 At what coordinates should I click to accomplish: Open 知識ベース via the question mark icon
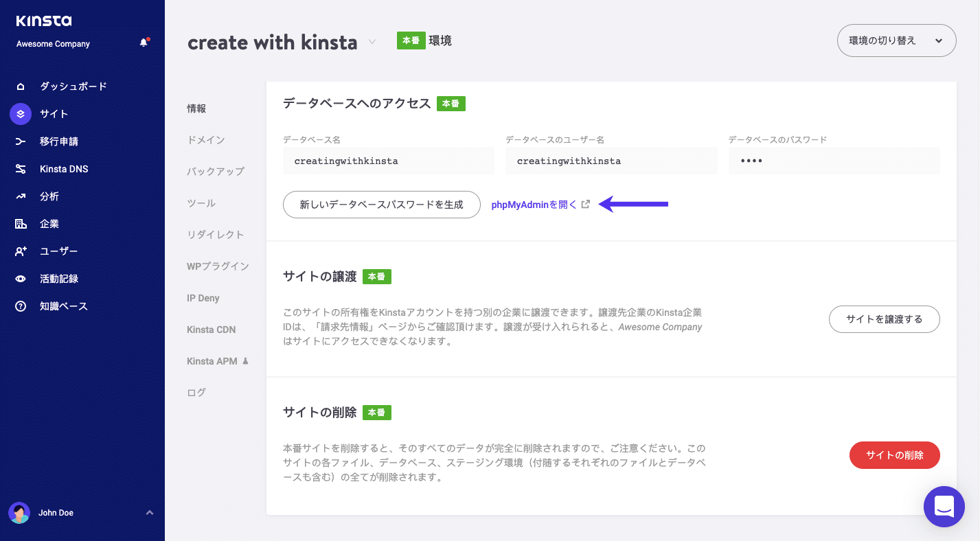coord(21,306)
